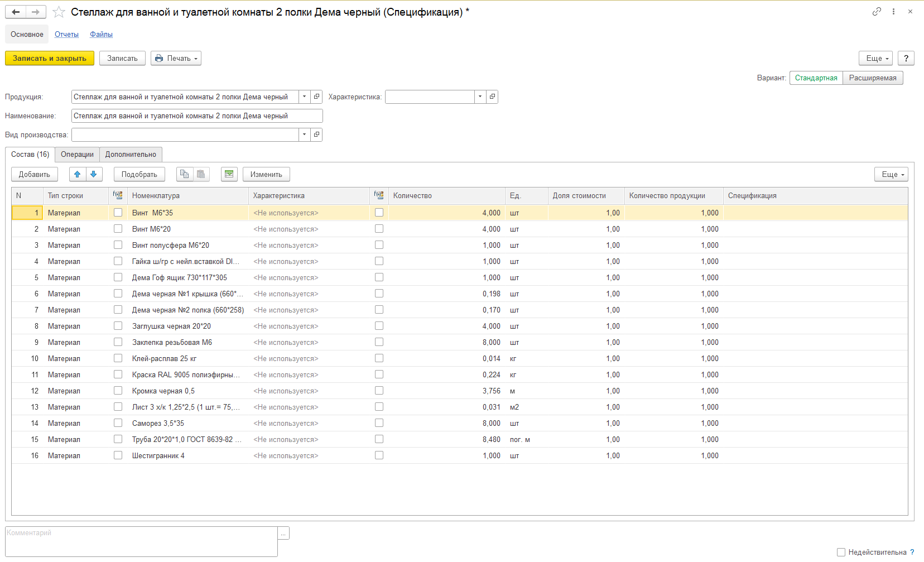Screen dimensions: 924x562
Task: Copy selected rows to clipboard icon
Action: coord(184,174)
